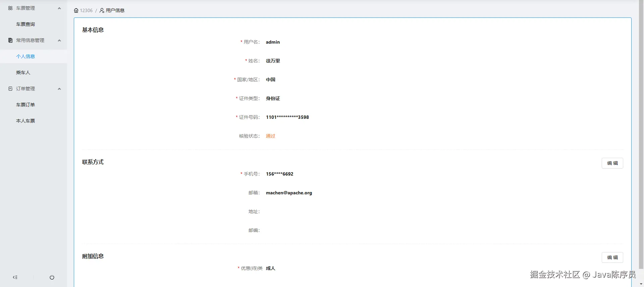
Task: Open the 车票查询 menu item
Action: 34,24
